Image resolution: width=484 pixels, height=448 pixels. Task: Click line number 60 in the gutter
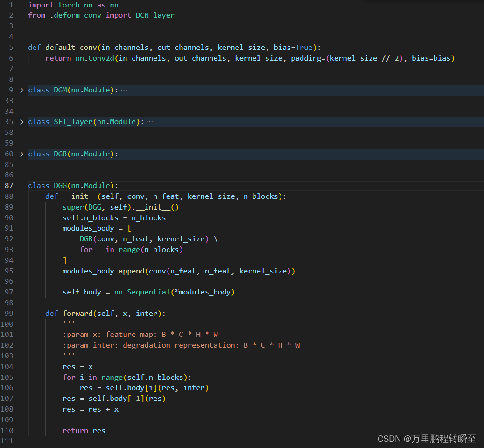pos(9,154)
